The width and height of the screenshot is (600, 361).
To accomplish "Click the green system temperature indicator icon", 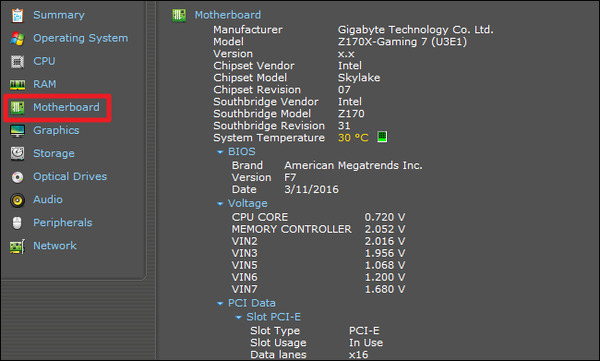I will tap(382, 137).
